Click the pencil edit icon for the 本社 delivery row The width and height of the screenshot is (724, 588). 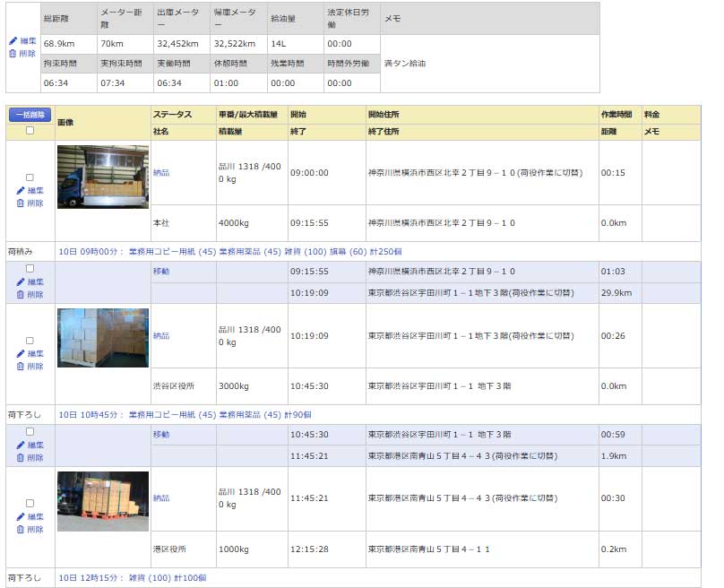(21, 191)
